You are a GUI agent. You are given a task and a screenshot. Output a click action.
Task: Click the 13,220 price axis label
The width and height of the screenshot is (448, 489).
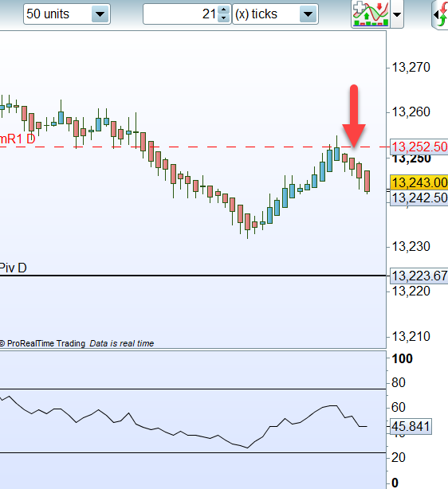point(411,291)
